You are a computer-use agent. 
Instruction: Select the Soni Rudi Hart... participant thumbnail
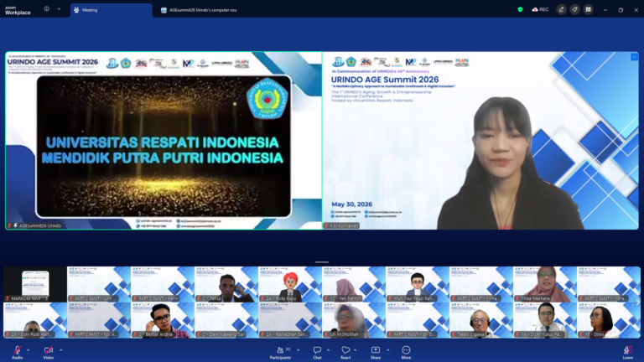point(35,320)
